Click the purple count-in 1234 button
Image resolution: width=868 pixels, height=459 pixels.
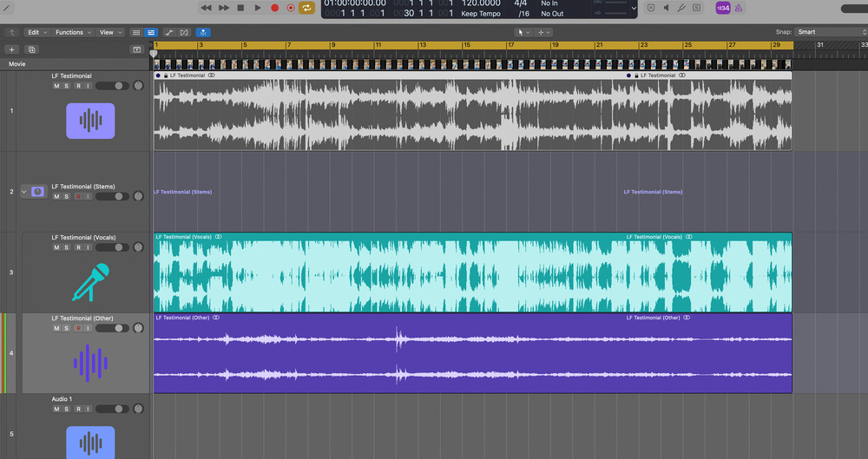click(x=722, y=8)
